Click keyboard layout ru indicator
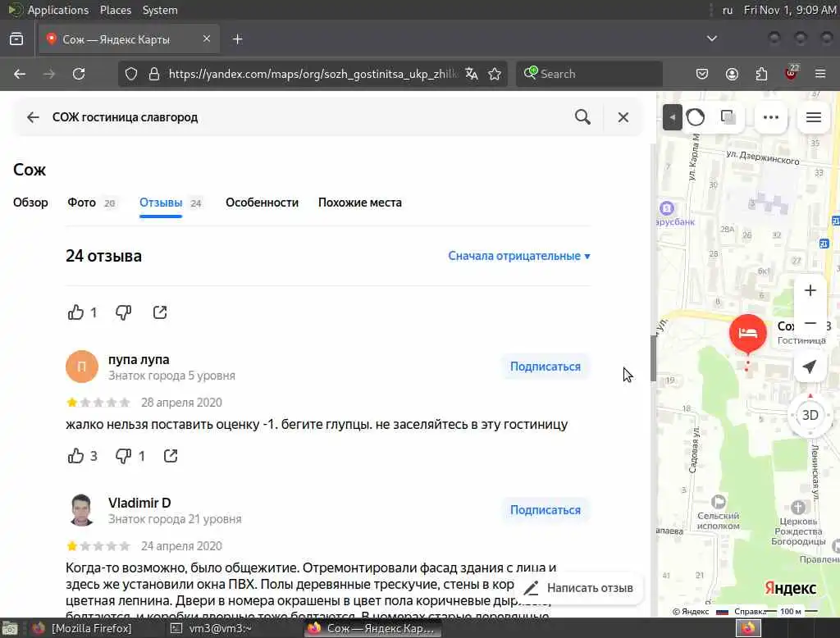This screenshot has height=638, width=840. pos(727,10)
